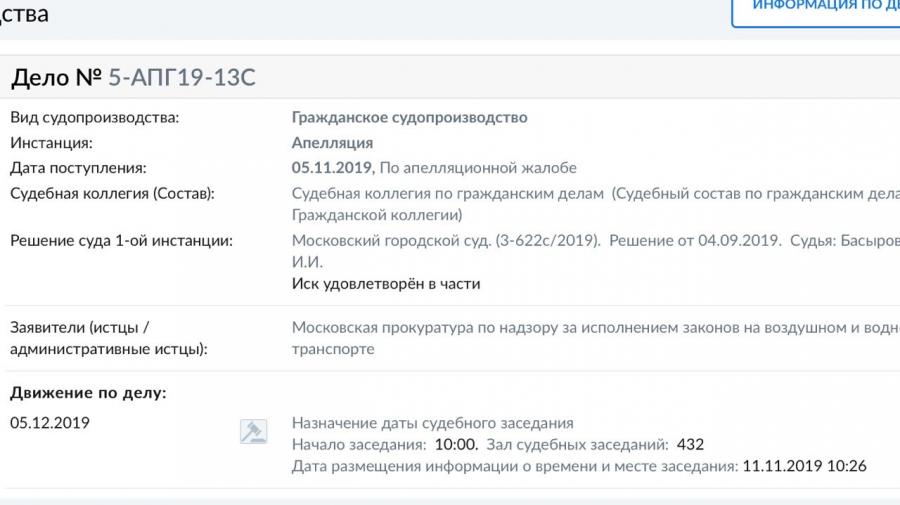Click 'Гражданское судопроизводство' value
This screenshot has width=900, height=505.
click(x=409, y=118)
